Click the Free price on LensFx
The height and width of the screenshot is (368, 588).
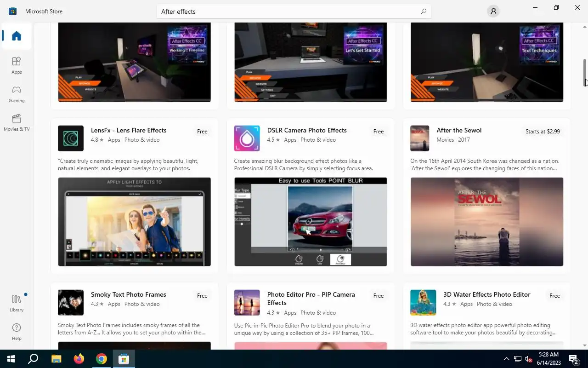click(x=202, y=132)
